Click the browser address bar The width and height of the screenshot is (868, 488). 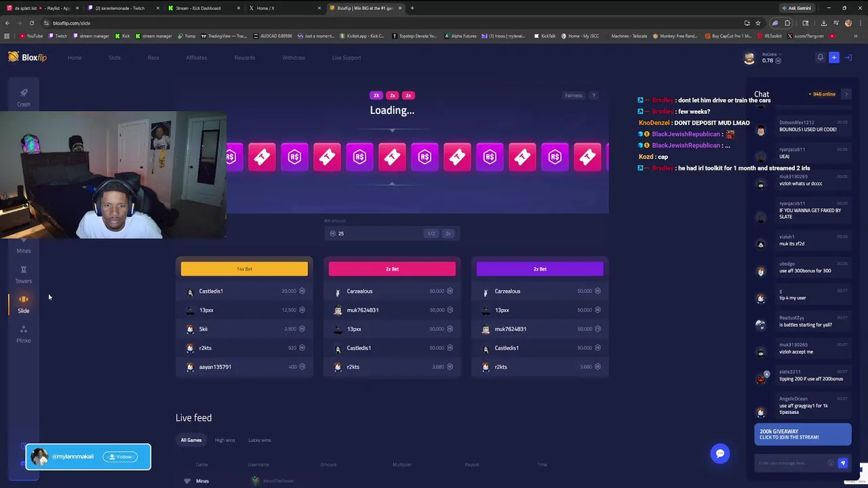pyautogui.click(x=393, y=23)
